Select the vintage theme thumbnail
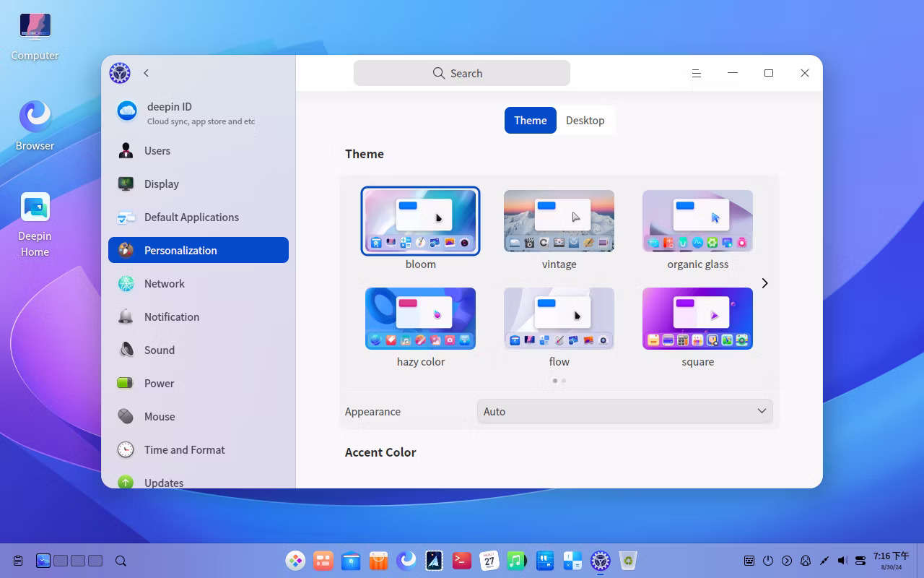Viewport: 924px width, 578px height. coord(559,221)
